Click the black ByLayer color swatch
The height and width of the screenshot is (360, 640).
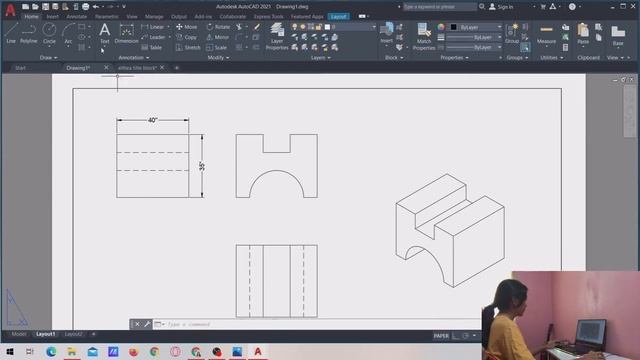[x=453, y=27]
